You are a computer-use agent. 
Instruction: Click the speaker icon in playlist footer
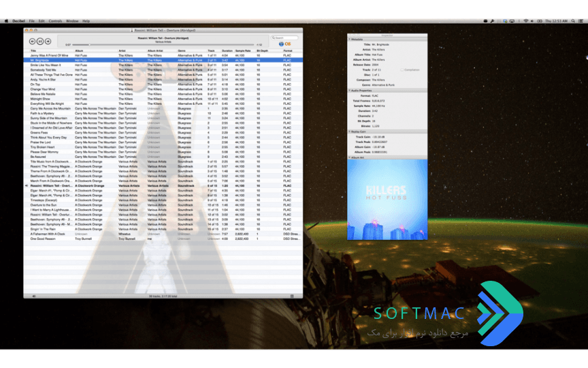[x=34, y=296]
